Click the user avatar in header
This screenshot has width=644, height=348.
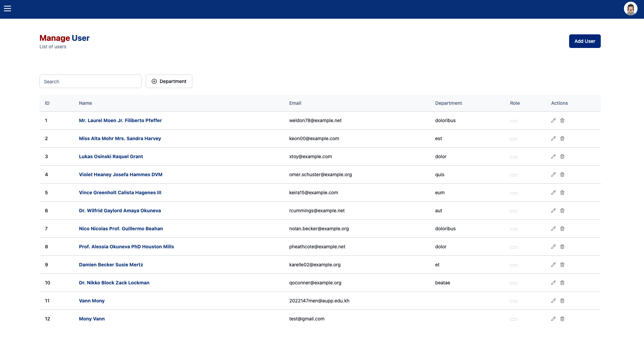630,9
